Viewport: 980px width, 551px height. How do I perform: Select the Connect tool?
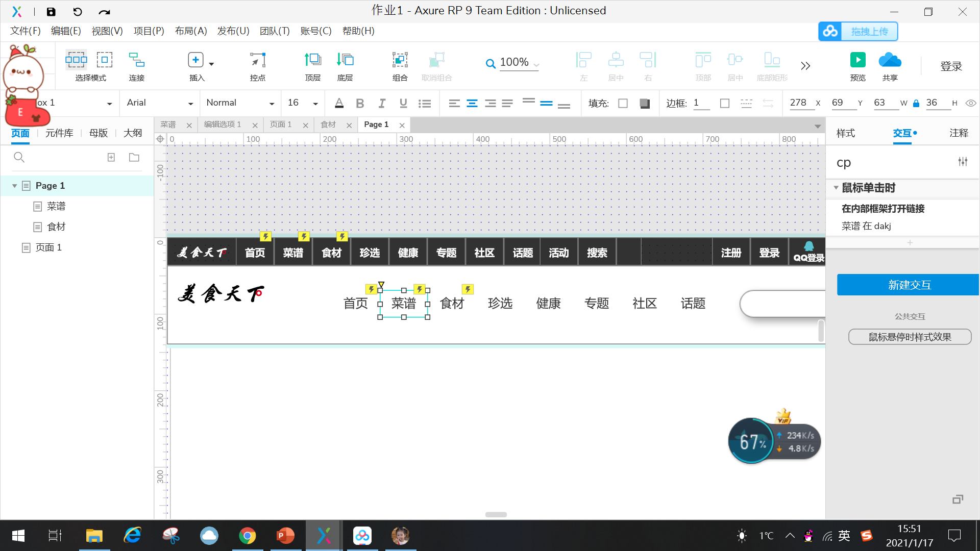[136, 60]
